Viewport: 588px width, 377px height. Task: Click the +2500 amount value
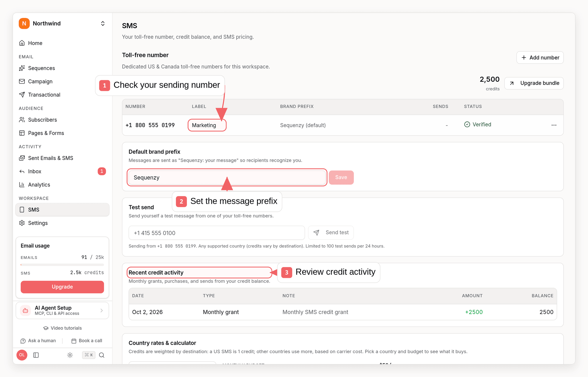474,312
